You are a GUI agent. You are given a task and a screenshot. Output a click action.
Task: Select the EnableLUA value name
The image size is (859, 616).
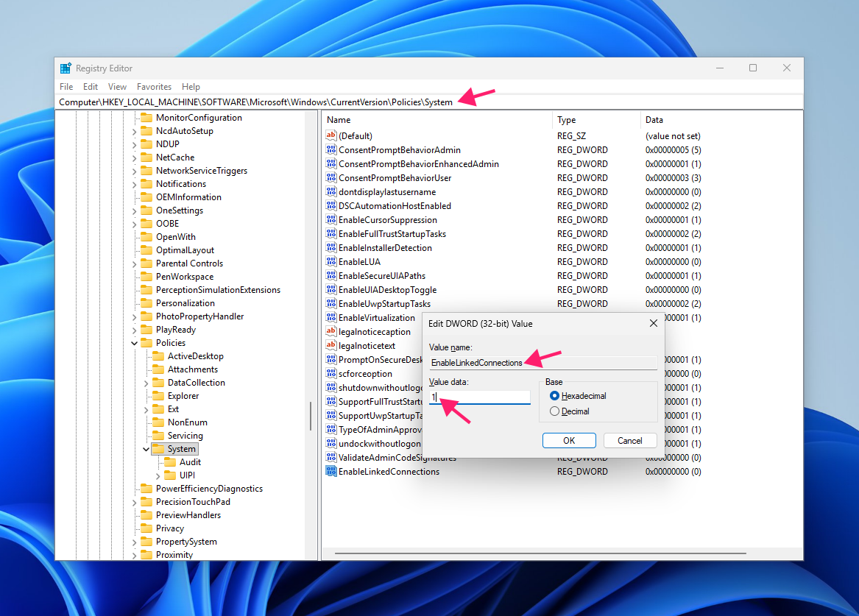pyautogui.click(x=359, y=262)
